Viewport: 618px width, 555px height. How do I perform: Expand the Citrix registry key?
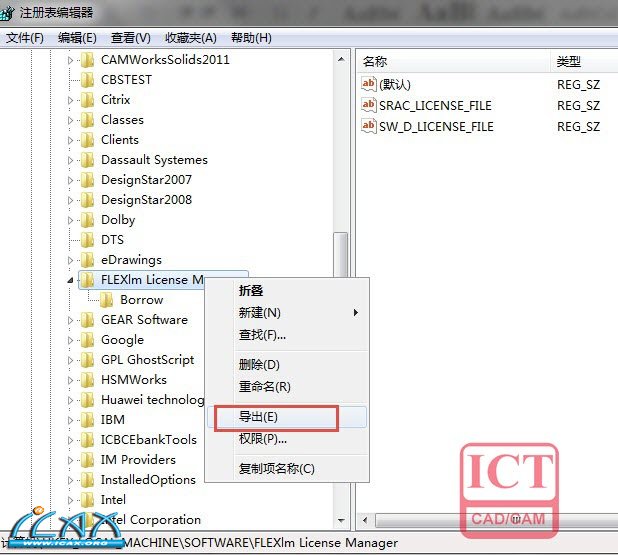pos(70,100)
